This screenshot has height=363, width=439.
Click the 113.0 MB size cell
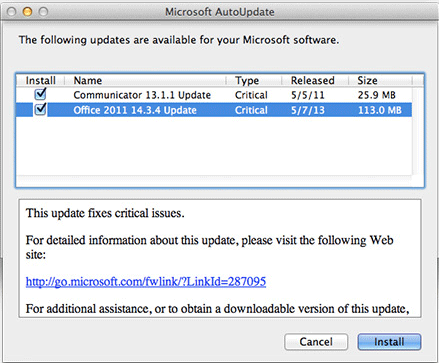point(380,110)
